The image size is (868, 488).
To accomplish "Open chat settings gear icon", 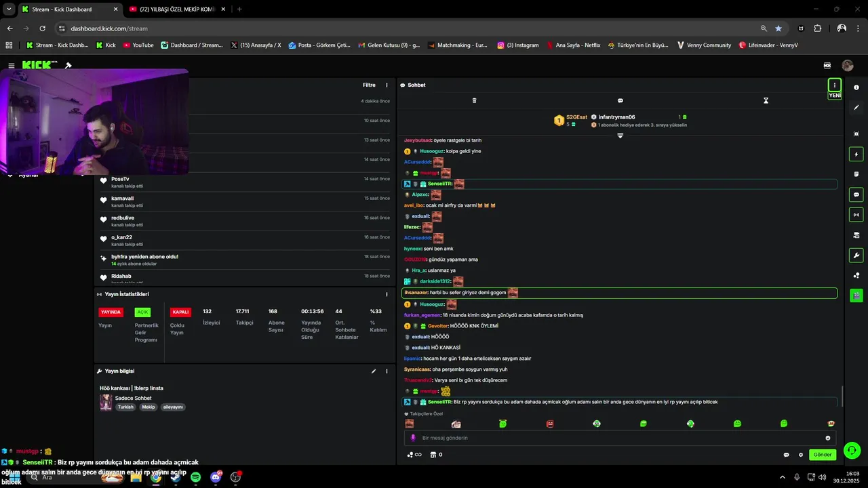I will [801, 455].
